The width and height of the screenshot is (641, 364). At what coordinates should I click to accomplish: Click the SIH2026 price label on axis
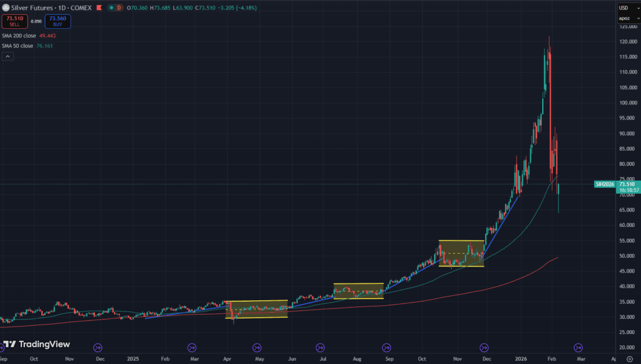(604, 184)
